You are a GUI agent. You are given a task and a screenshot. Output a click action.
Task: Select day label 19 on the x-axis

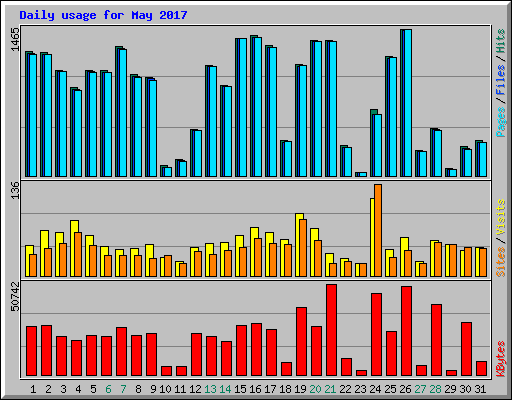300,389
